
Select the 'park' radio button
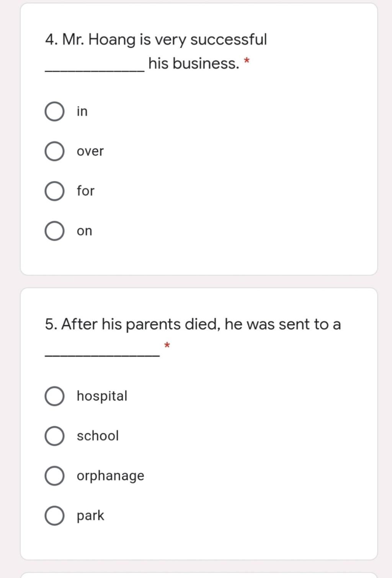(x=54, y=516)
